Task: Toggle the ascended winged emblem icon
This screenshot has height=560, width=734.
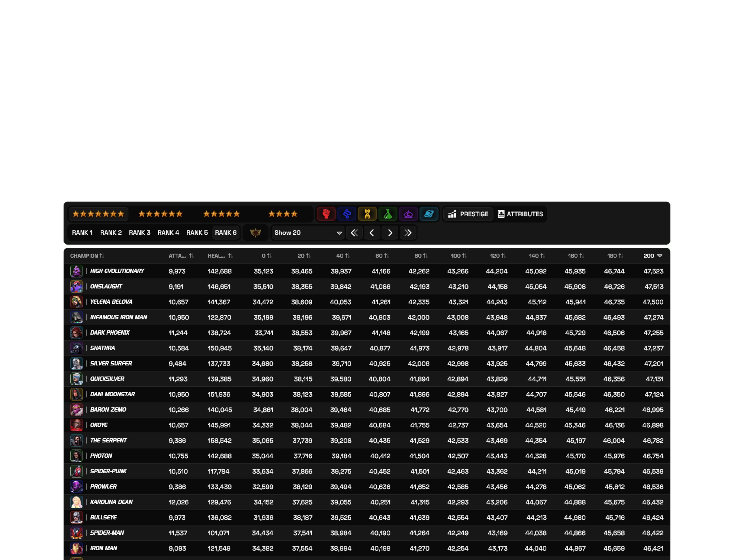Action: [255, 233]
